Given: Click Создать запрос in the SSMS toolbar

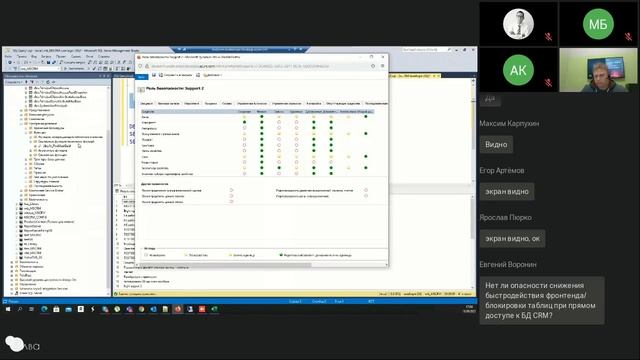Looking at the screenshot, I should (73, 62).
